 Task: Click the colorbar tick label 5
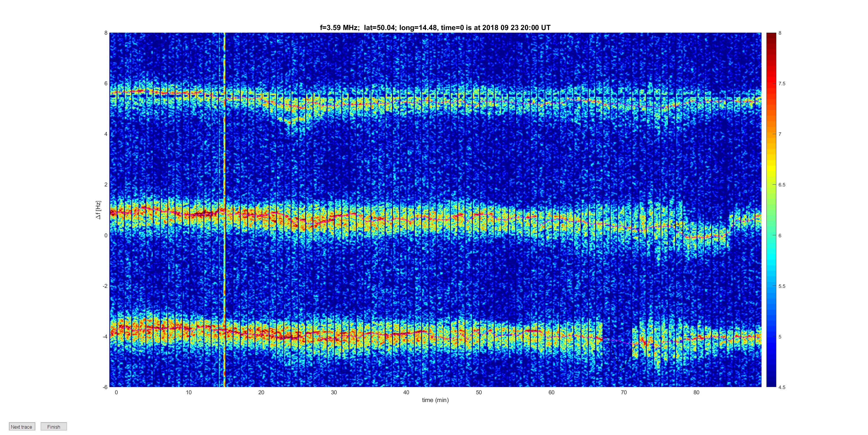click(780, 336)
